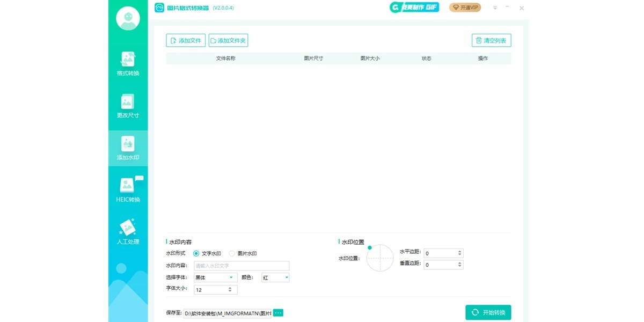
Task: Click the app logo icon in the title bar
Action: (x=158, y=8)
